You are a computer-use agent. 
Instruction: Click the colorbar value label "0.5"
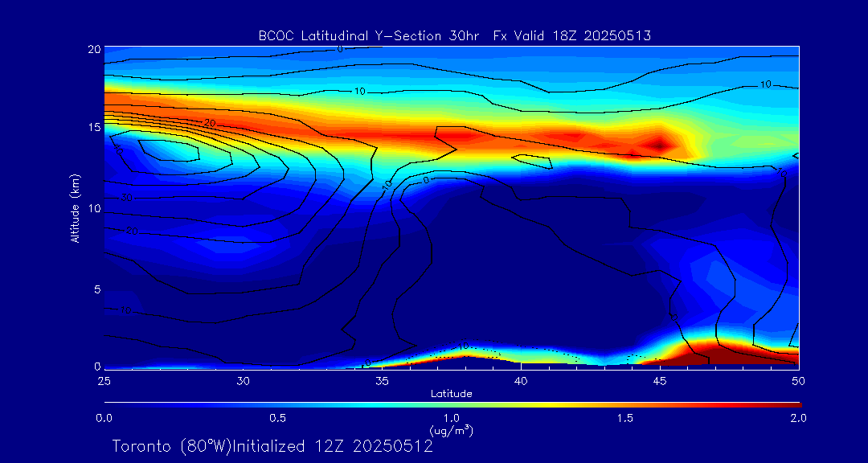click(x=278, y=419)
